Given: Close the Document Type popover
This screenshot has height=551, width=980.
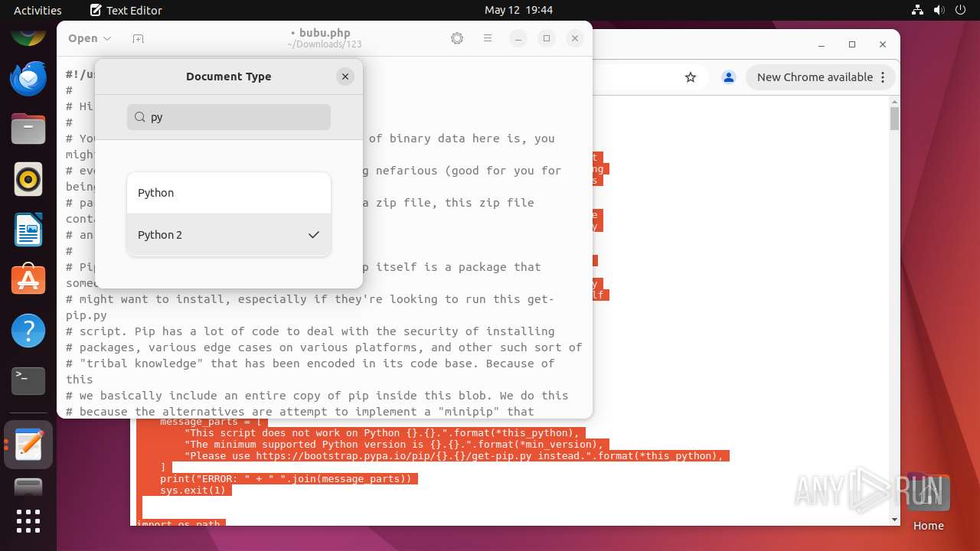Looking at the screenshot, I should (345, 77).
